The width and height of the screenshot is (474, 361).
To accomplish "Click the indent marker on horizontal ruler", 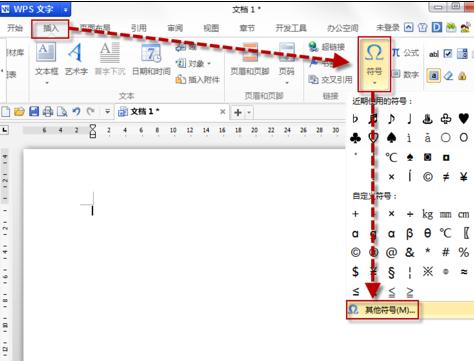I will (93, 131).
